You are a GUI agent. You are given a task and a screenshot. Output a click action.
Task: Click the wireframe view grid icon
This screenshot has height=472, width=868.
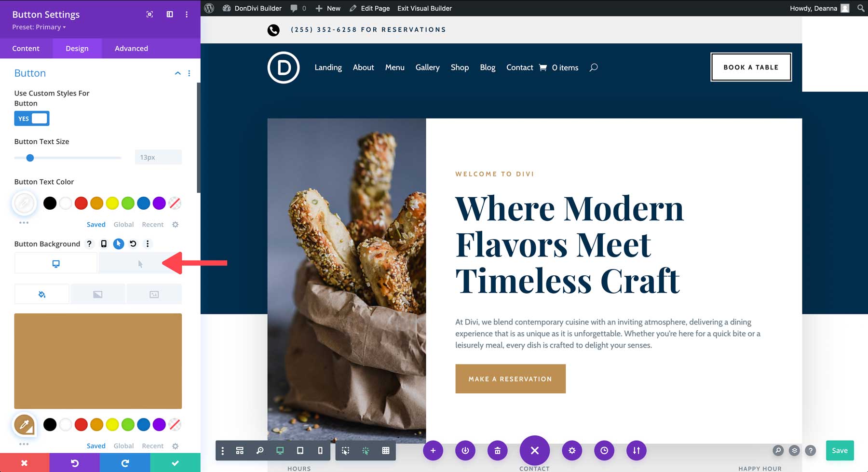[386, 451]
